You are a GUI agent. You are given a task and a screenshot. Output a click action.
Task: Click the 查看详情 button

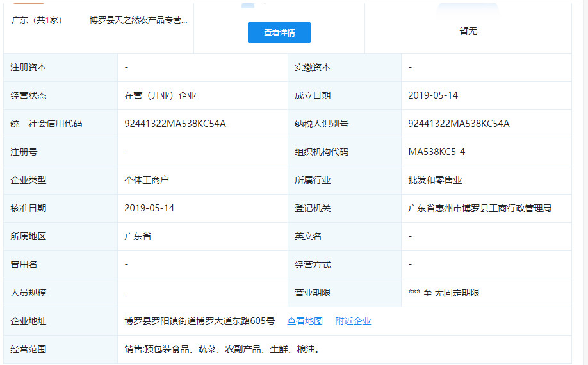(279, 33)
